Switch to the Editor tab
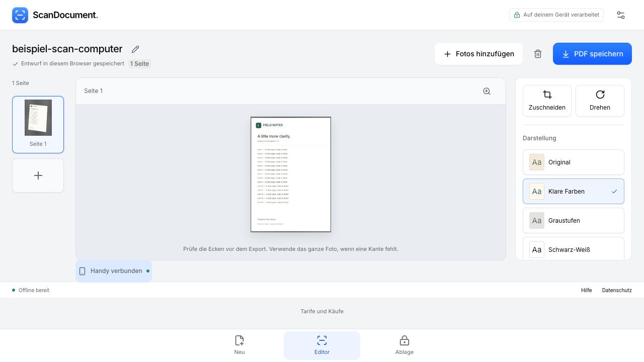Image resolution: width=644 pixels, height=362 pixels. click(322, 345)
